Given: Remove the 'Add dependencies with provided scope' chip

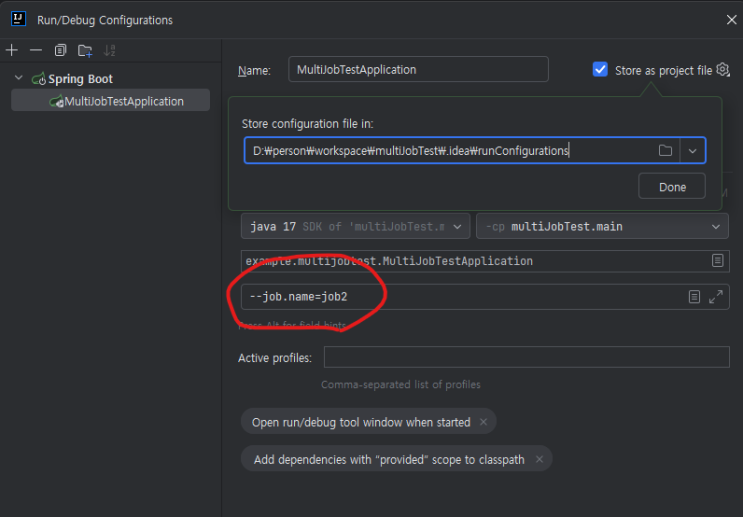Looking at the screenshot, I should 539,459.
